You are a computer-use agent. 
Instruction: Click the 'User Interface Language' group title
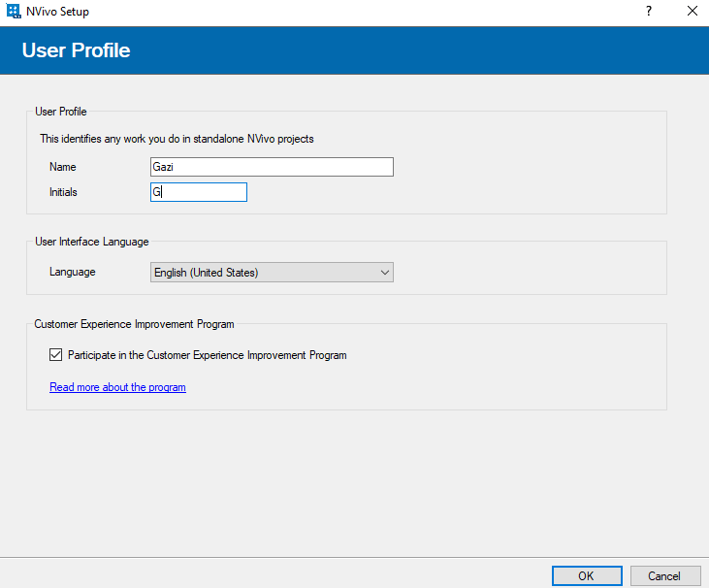point(92,242)
